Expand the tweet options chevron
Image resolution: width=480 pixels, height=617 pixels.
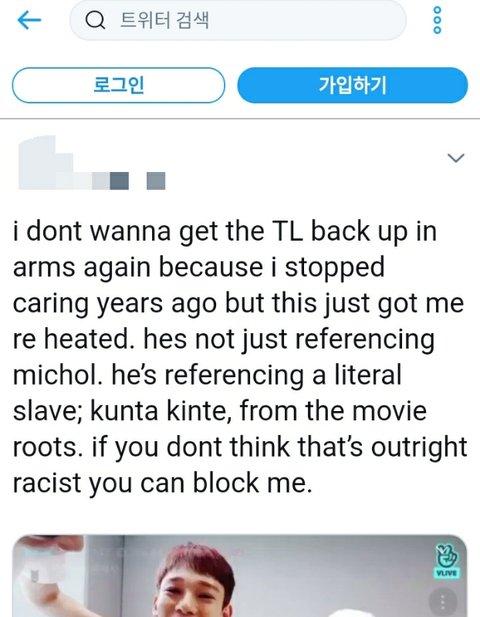tap(456, 158)
